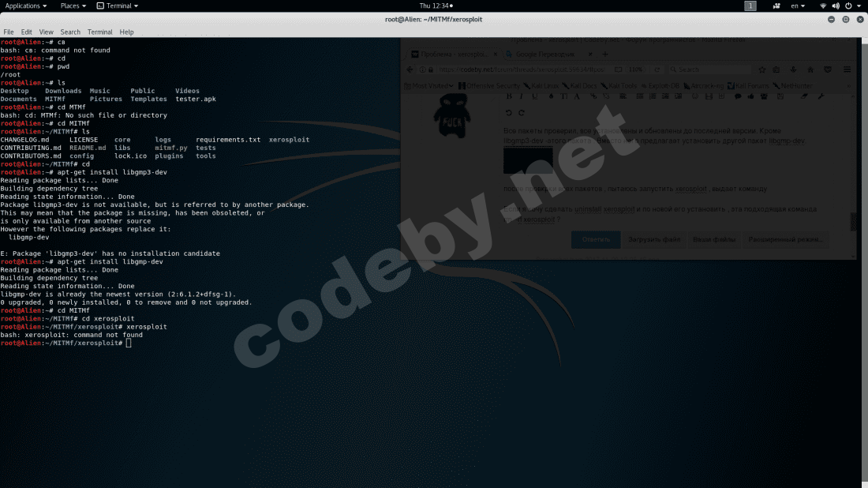
Task: Select workspace indicator 1 in top panel
Action: 750,6
